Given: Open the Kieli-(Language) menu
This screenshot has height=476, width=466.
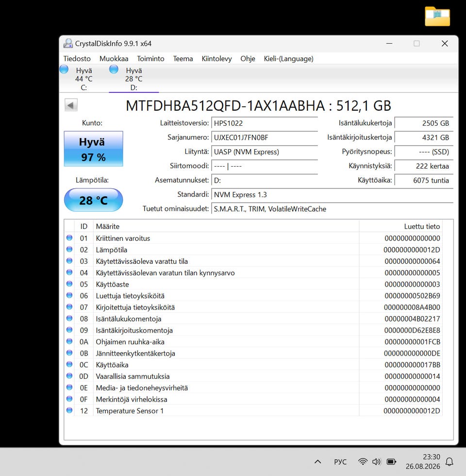Looking at the screenshot, I should 288,59.
